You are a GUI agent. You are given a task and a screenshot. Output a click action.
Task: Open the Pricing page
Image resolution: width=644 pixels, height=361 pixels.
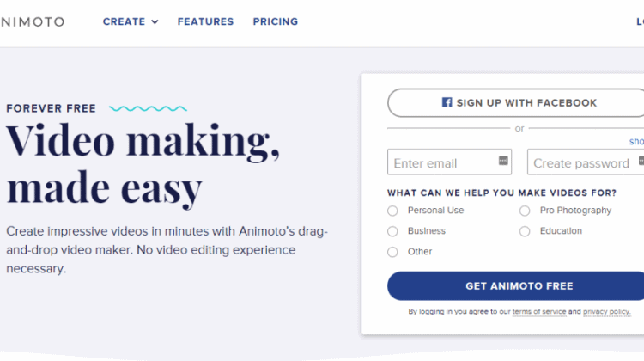pos(275,21)
